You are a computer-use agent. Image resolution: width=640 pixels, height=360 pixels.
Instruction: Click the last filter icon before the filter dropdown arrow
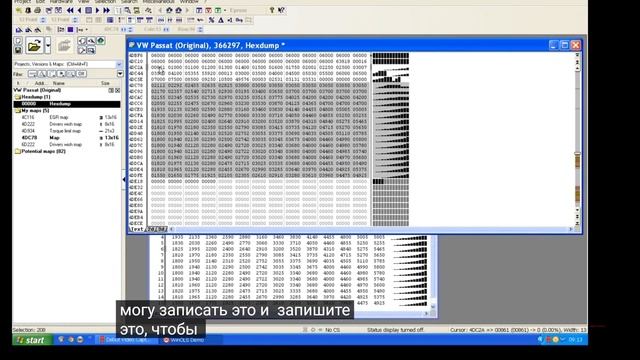[81, 74]
